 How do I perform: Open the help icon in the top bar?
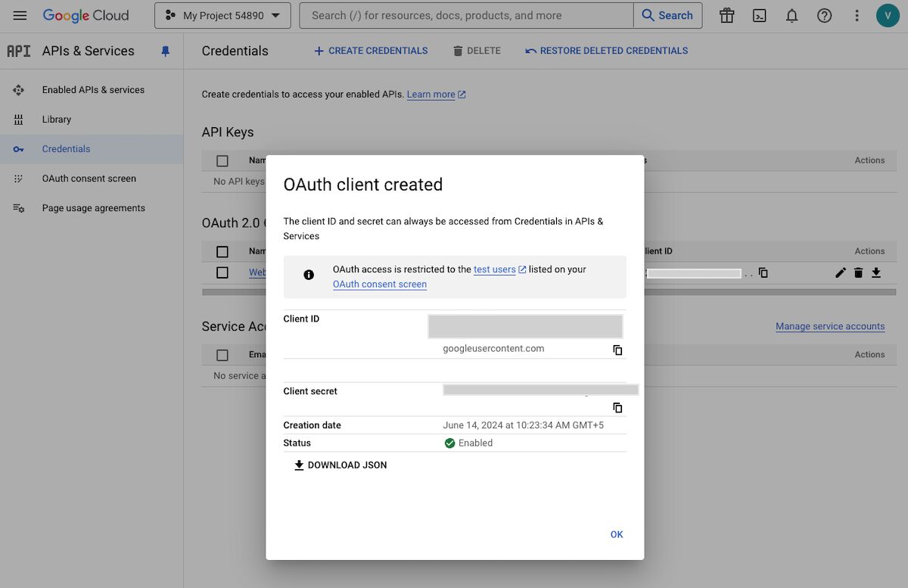824,15
